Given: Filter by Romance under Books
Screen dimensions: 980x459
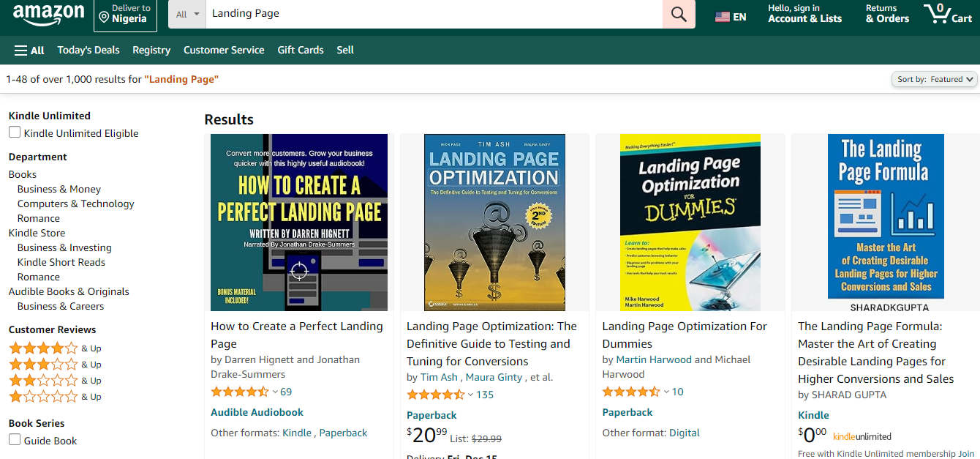Looking at the screenshot, I should click(39, 218).
